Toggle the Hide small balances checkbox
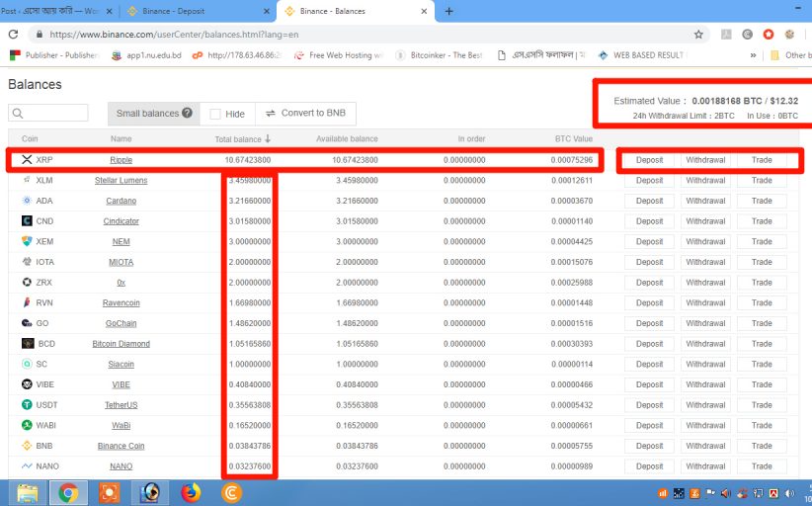This screenshot has width=812, height=506. pos(215,114)
